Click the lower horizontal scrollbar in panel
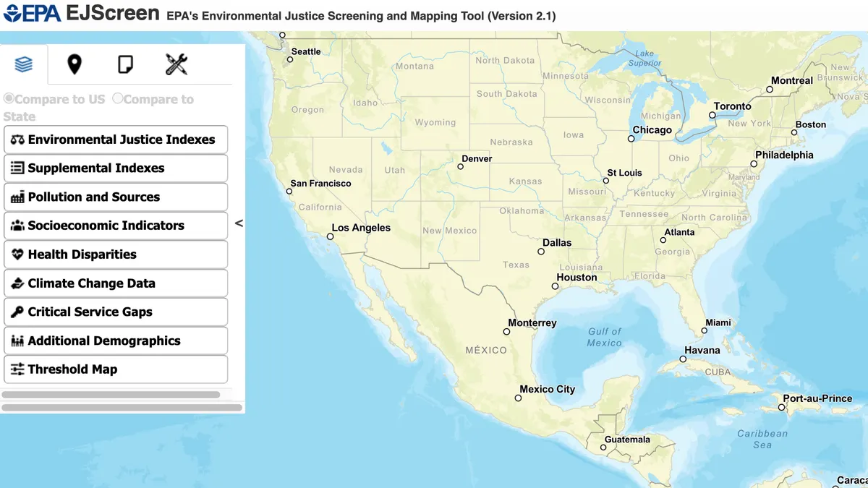This screenshot has width=868, height=488. tap(122, 408)
